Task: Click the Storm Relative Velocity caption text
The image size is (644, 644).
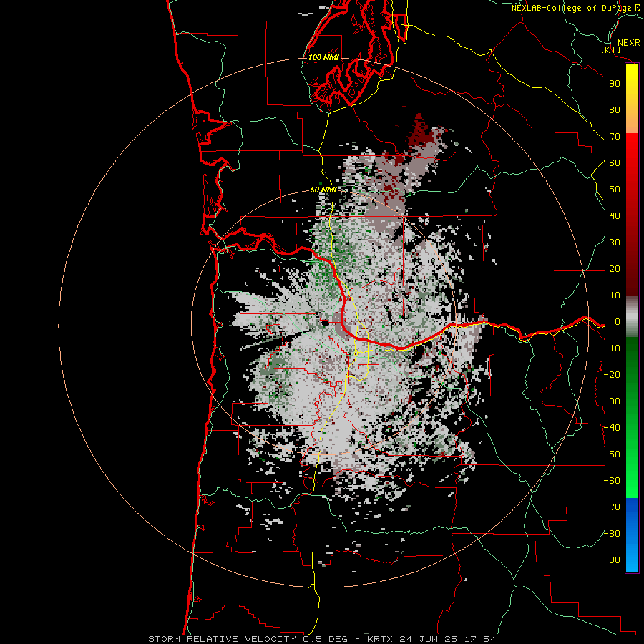Action: [x=322, y=639]
